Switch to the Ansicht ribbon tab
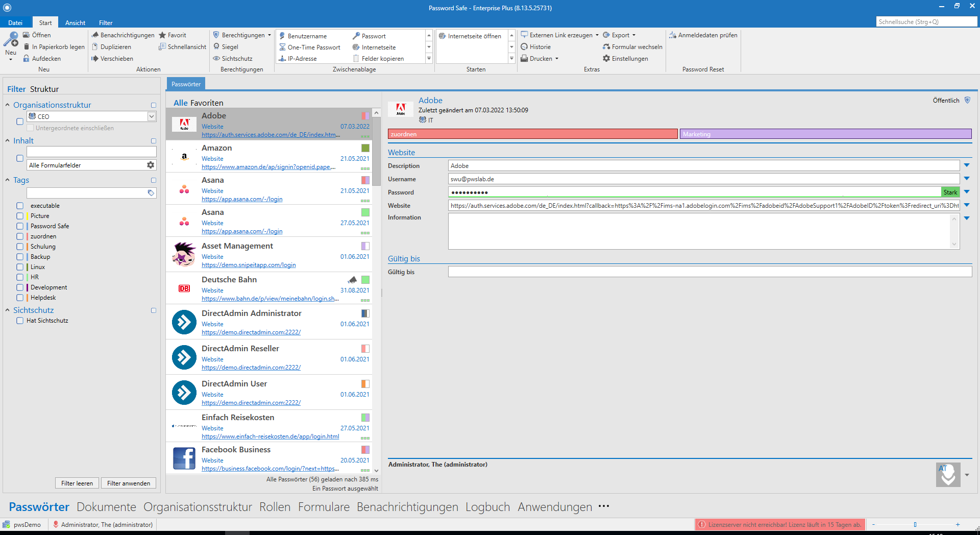The image size is (980, 535). point(75,23)
